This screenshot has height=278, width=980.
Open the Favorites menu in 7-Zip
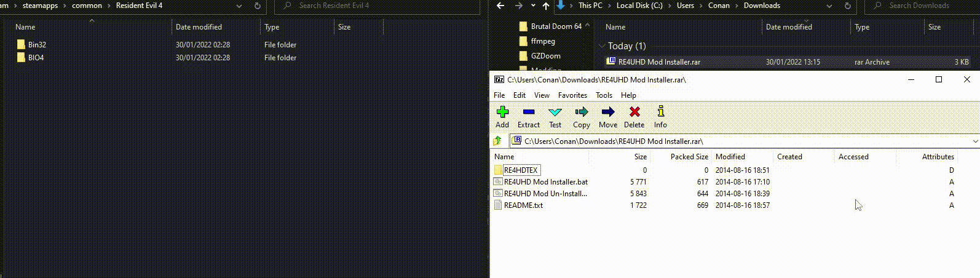coord(572,95)
